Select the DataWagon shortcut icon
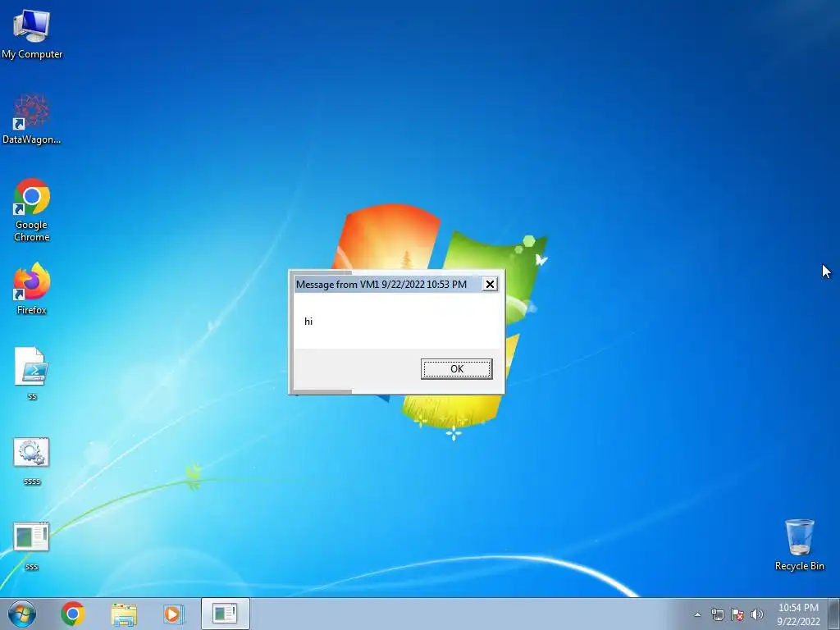Viewport: 840px width, 630px height. [32, 119]
